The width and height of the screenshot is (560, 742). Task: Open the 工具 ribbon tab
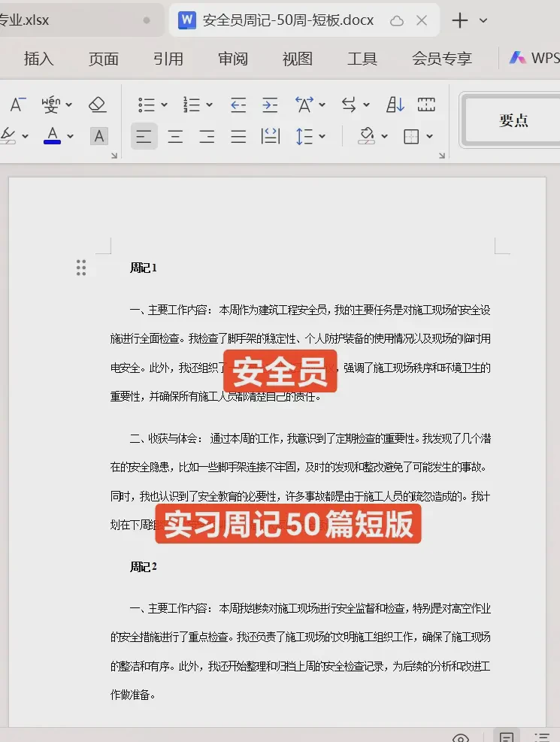[362, 59]
